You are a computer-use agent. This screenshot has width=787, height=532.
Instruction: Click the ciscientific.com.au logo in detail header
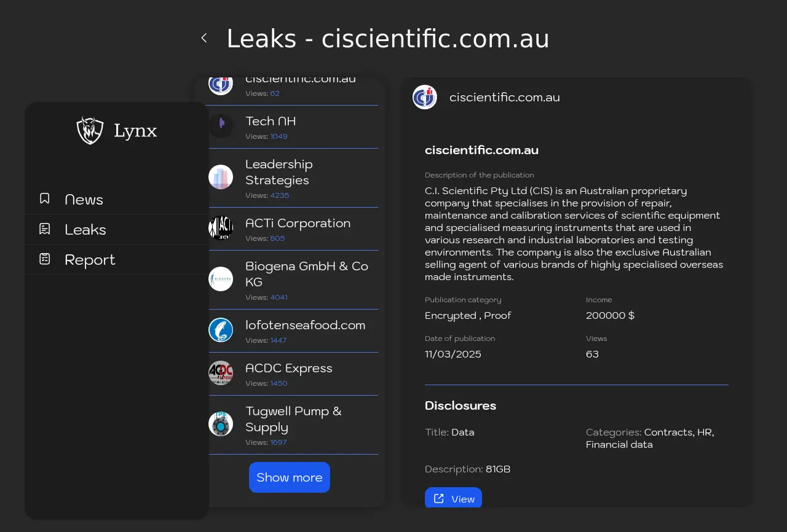(425, 97)
